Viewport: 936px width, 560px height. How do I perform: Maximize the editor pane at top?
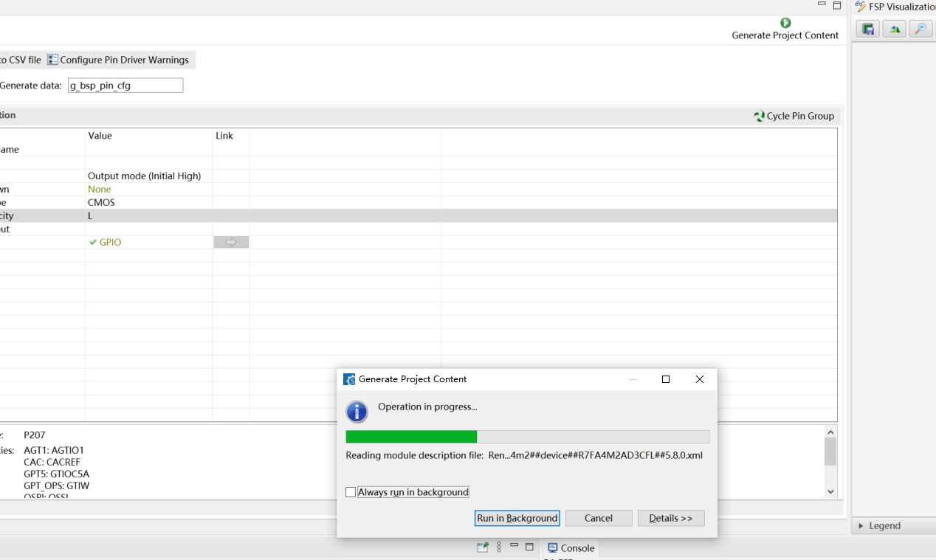coord(837,4)
